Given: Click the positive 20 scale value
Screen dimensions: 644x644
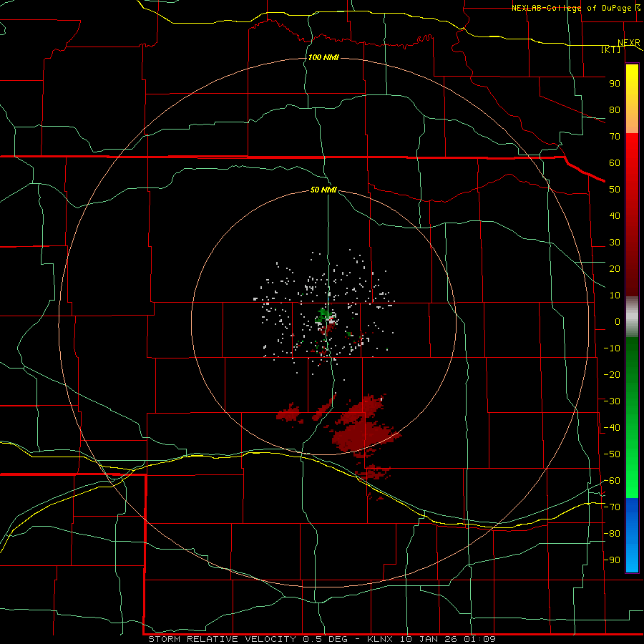Looking at the screenshot, I should pyautogui.click(x=615, y=268).
